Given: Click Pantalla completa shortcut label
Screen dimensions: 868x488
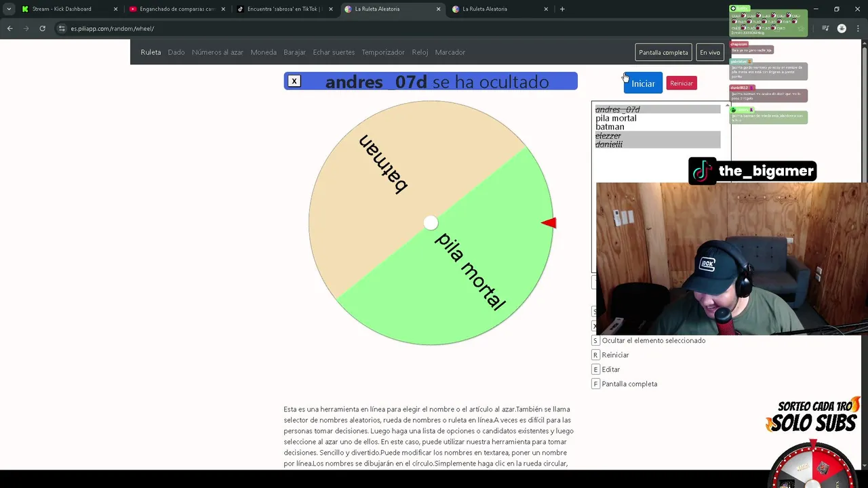Looking at the screenshot, I should pyautogui.click(x=629, y=384).
